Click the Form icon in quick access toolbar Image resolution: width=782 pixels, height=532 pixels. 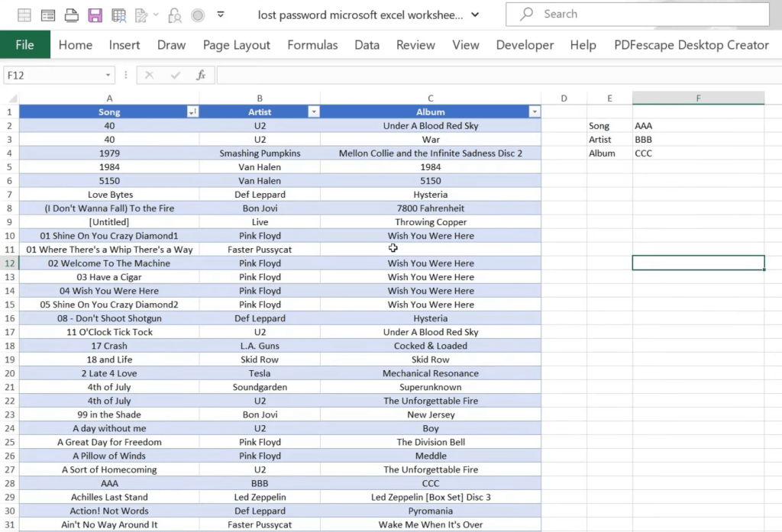coord(48,15)
